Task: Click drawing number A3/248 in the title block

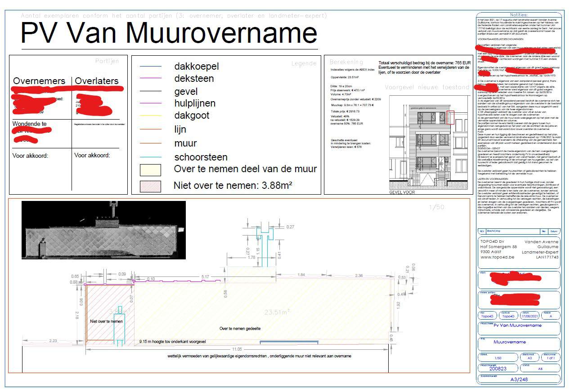Action: [519, 379]
